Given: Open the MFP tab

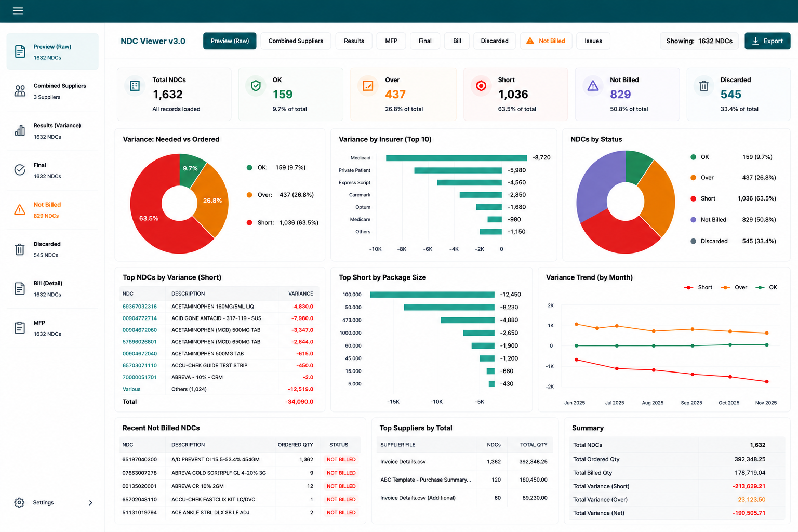Looking at the screenshot, I should point(391,41).
